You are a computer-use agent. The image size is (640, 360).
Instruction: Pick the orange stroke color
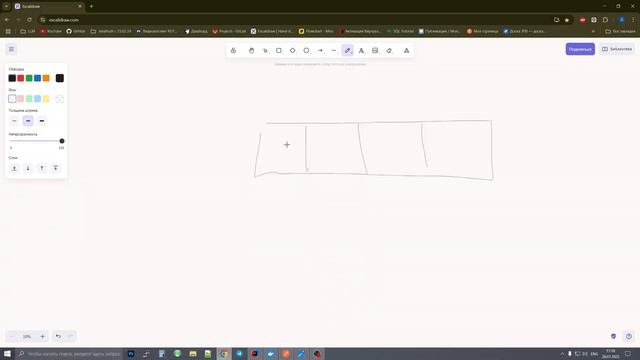click(46, 78)
